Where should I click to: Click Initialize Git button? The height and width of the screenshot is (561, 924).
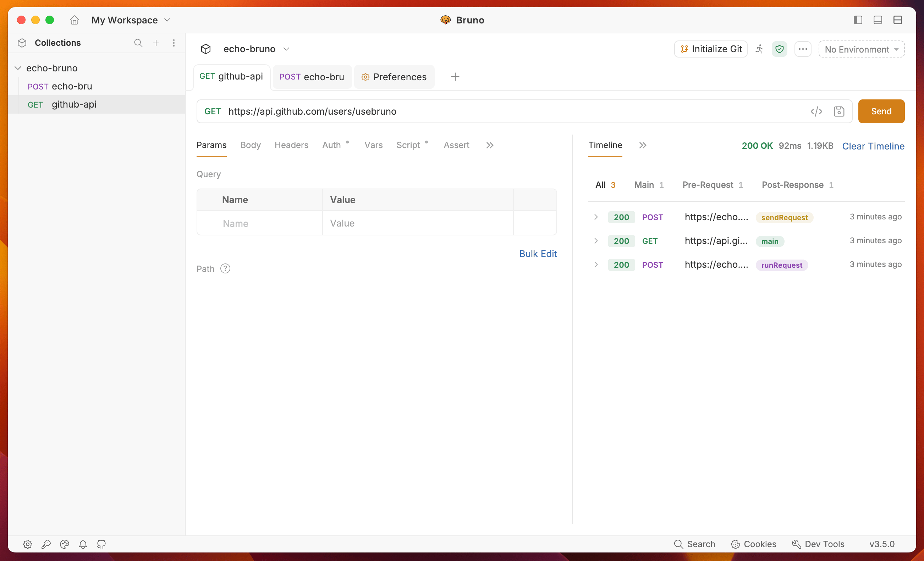tap(711, 49)
